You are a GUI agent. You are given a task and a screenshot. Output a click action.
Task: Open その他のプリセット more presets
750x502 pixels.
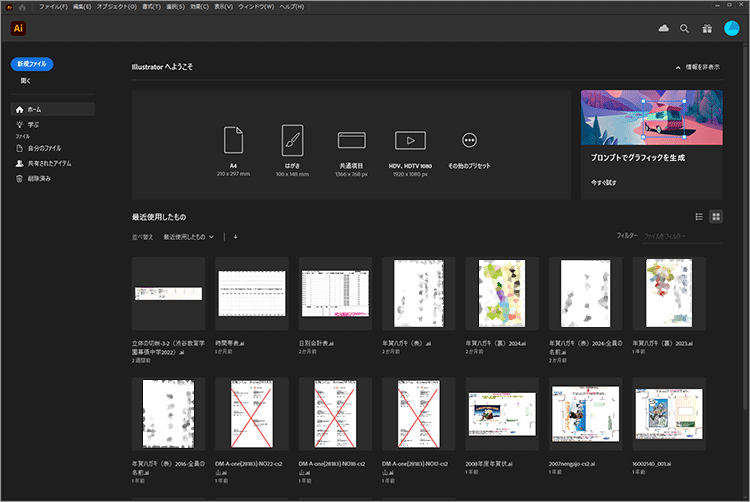click(x=469, y=151)
